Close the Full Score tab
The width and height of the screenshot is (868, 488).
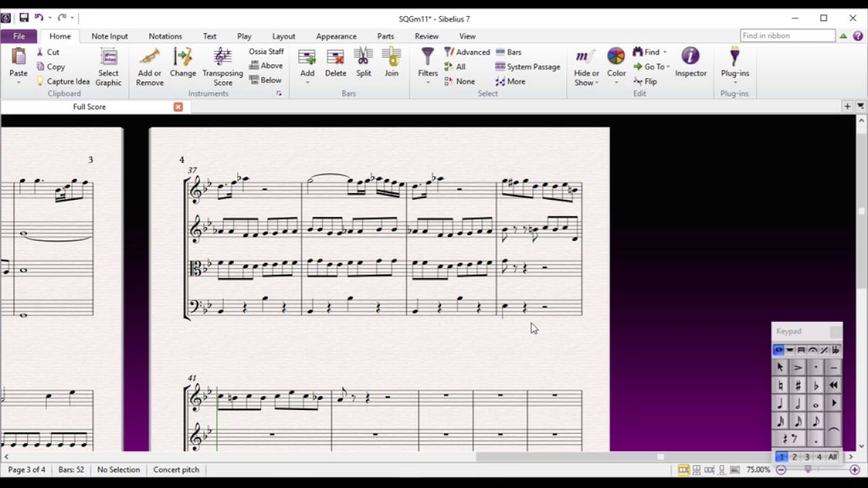tap(178, 107)
